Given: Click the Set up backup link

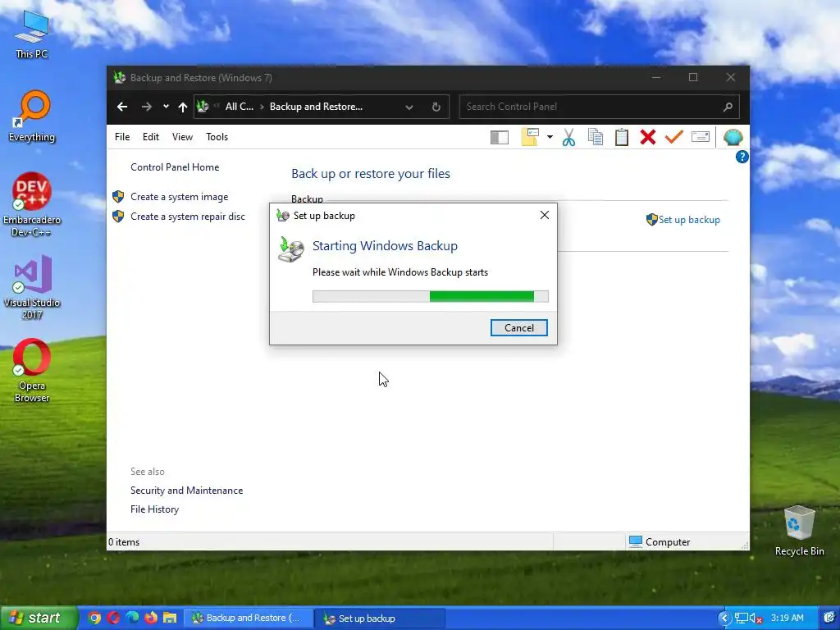Looking at the screenshot, I should 688,220.
